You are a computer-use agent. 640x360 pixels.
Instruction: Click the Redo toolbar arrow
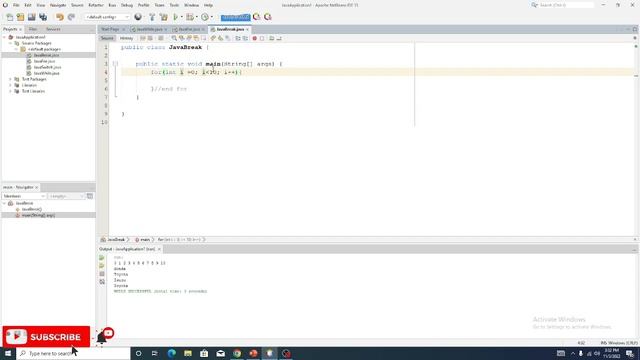click(71, 17)
